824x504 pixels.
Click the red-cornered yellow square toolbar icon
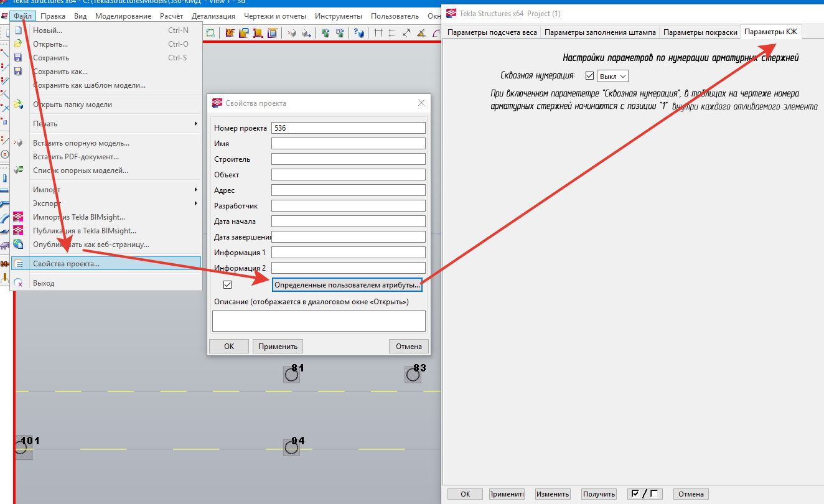pos(258,33)
